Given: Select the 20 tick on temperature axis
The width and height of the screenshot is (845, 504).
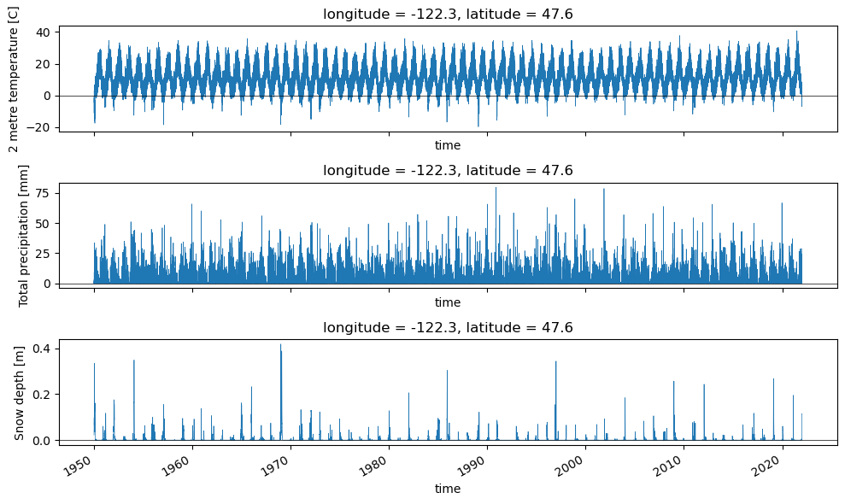Looking at the screenshot, I should point(44,64).
